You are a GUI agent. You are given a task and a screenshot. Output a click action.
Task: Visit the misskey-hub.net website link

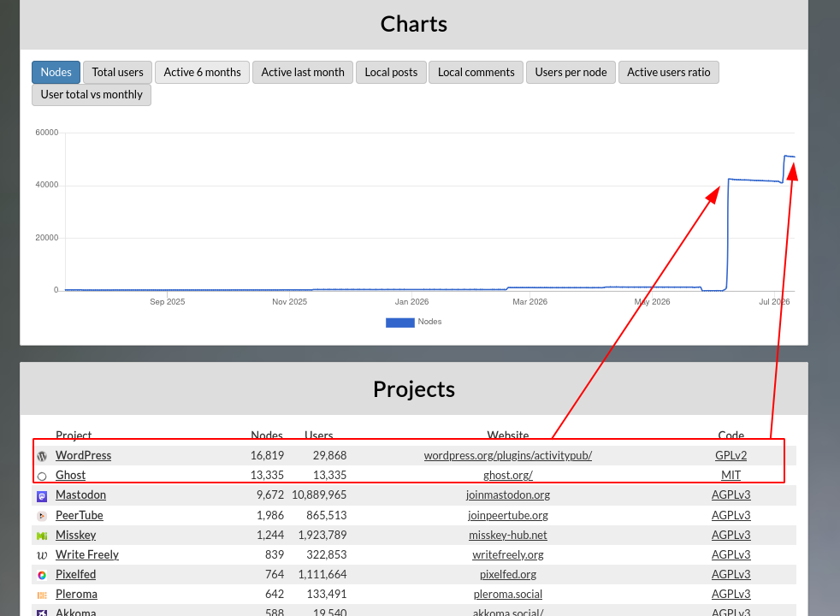tap(508, 535)
